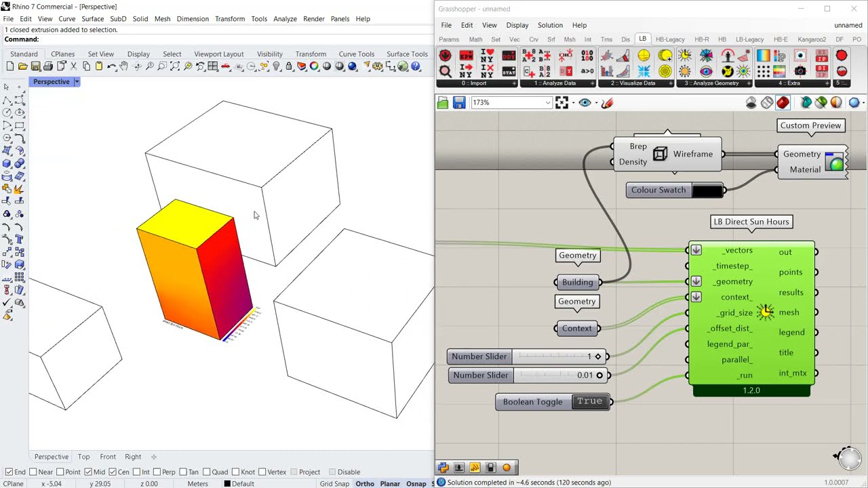Toggle Grid Snap in status bar
Screen dimensions: 868x488
point(334,483)
